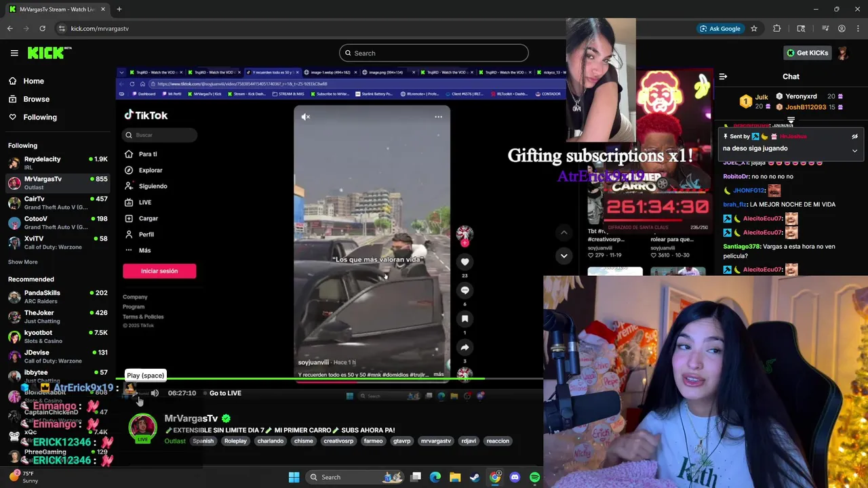Open the user profile avatar menu
This screenshot has width=868, height=488.
click(x=843, y=53)
